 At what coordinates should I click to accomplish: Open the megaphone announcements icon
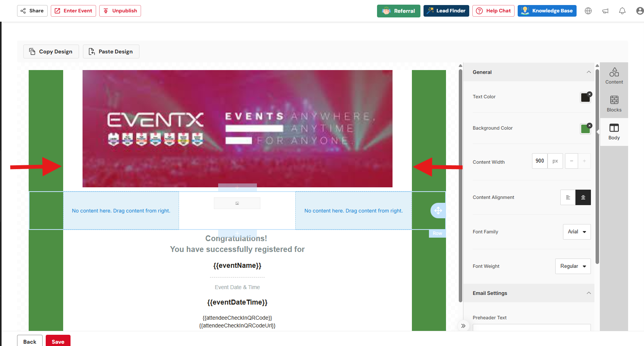pyautogui.click(x=605, y=11)
